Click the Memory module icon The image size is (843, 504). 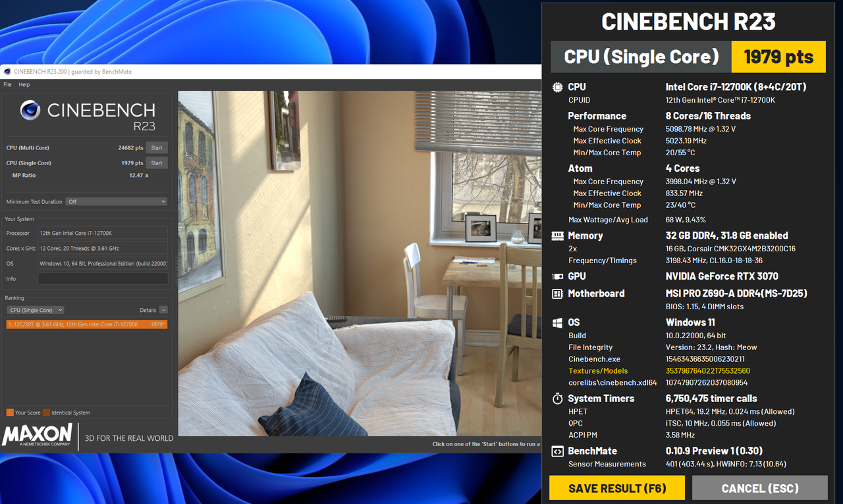558,236
